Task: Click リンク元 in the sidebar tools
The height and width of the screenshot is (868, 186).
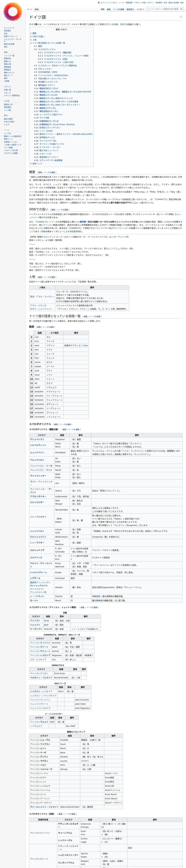Action: tap(7, 133)
